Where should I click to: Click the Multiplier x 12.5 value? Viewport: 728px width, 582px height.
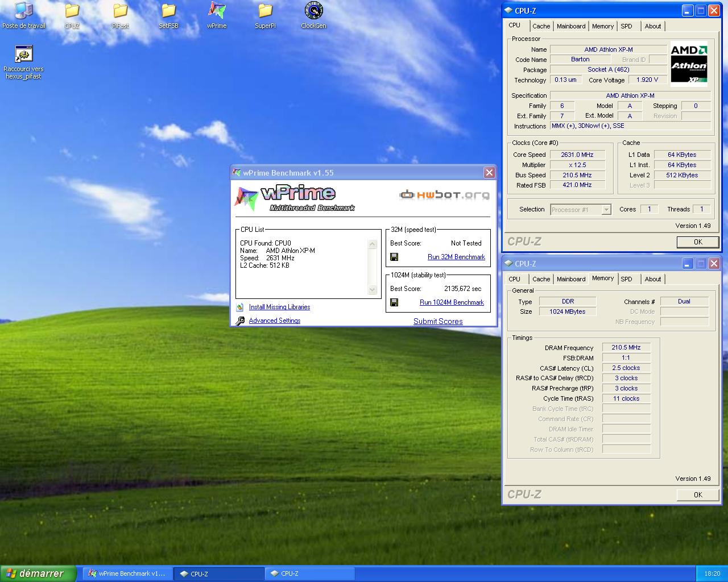[577, 165]
